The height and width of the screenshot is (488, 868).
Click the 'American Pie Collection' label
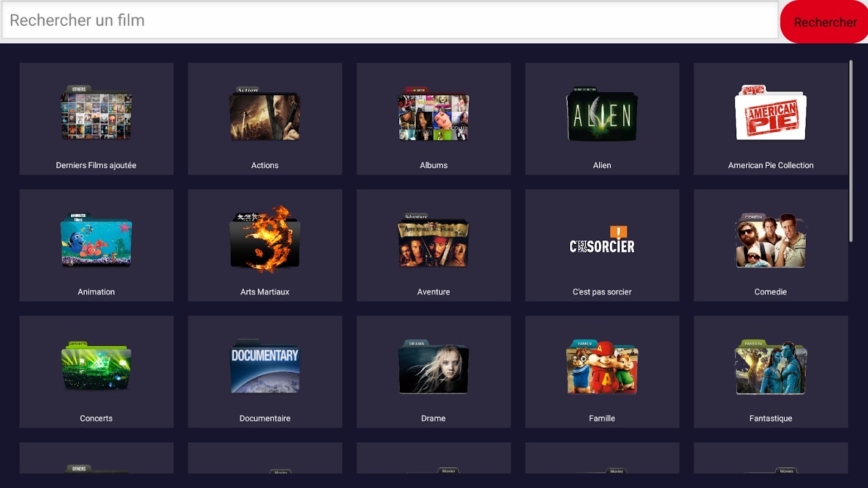pyautogui.click(x=771, y=165)
